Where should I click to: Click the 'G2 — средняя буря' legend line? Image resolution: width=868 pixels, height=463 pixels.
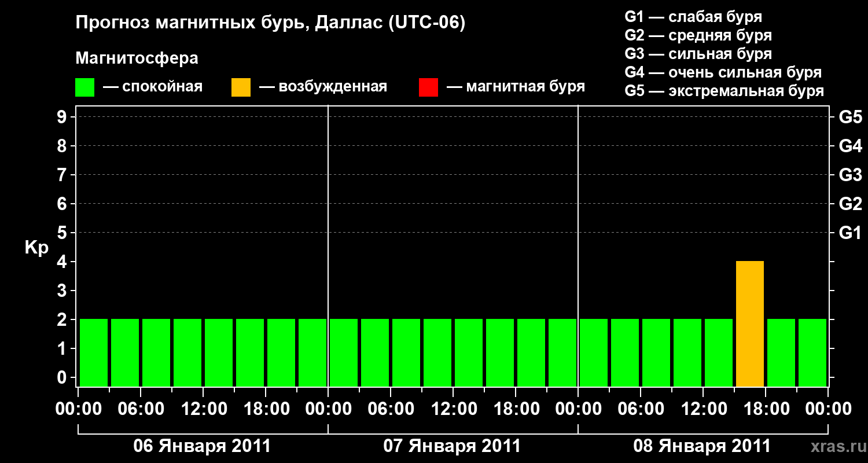[x=698, y=35]
